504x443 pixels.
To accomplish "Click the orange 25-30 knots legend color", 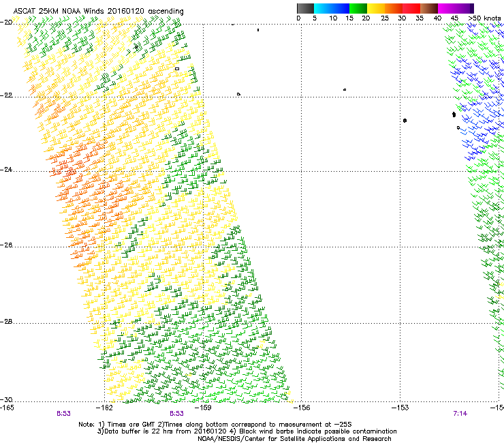I will tap(394, 8).
